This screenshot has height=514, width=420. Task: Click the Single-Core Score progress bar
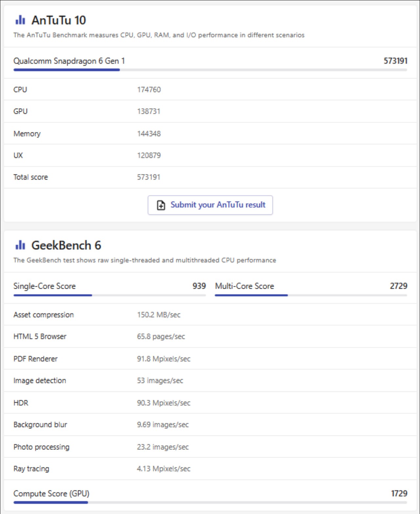(109, 295)
